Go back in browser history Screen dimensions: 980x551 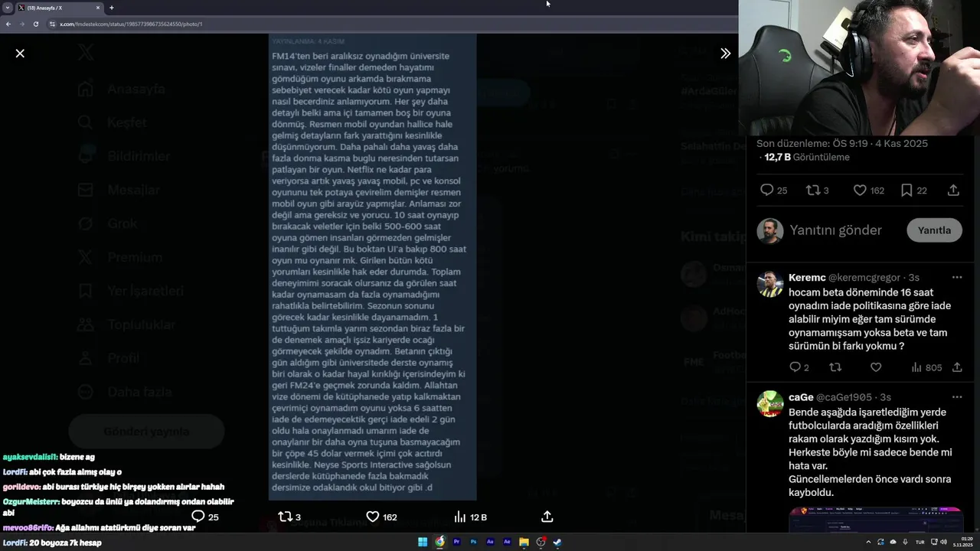pyautogui.click(x=8, y=24)
